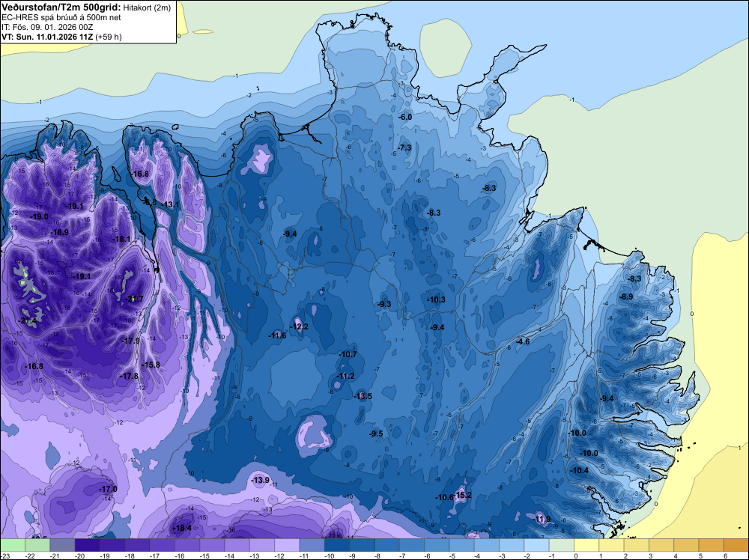Select the pale green legend swatch between -1 and 0

click(x=561, y=545)
